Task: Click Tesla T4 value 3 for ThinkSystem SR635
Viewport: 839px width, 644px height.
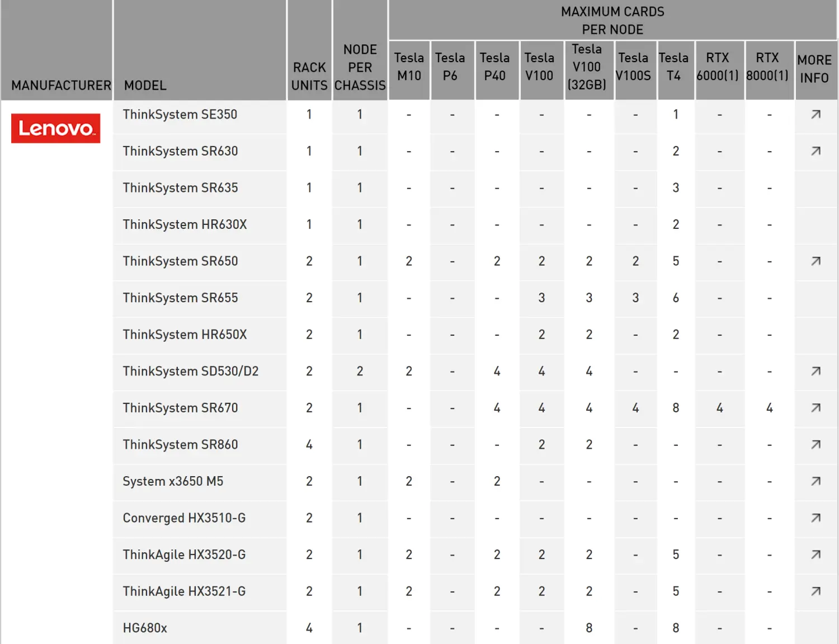Action: pyautogui.click(x=676, y=188)
